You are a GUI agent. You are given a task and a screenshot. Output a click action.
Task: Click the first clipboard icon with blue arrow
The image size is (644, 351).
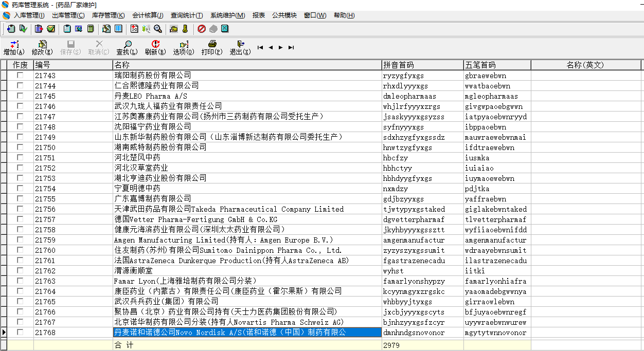point(11,29)
